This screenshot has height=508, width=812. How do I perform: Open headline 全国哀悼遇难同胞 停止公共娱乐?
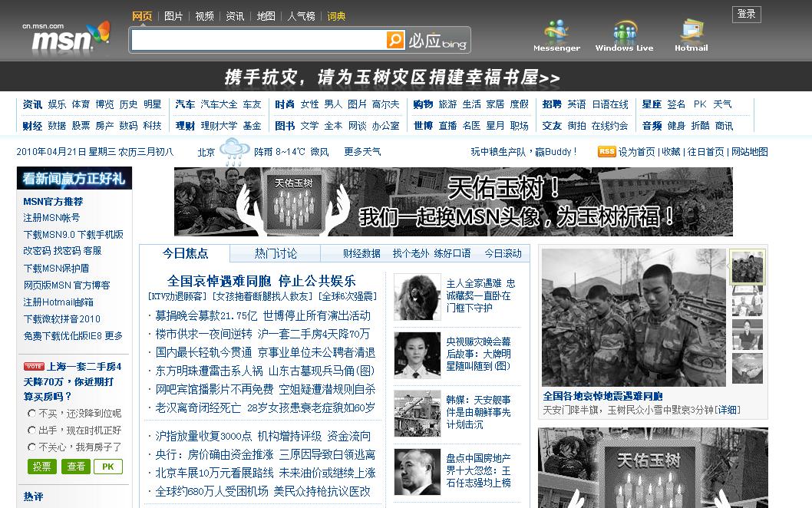[262, 281]
